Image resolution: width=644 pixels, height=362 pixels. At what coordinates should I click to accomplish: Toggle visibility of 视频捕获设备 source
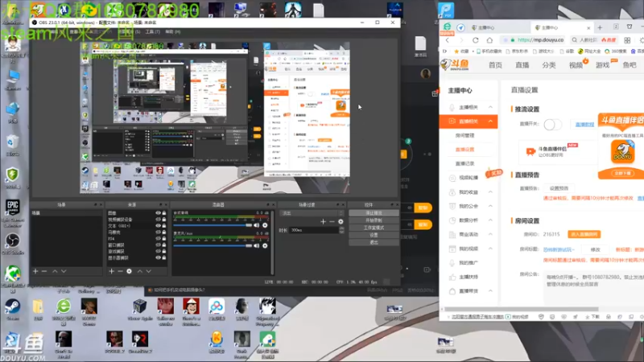(158, 219)
